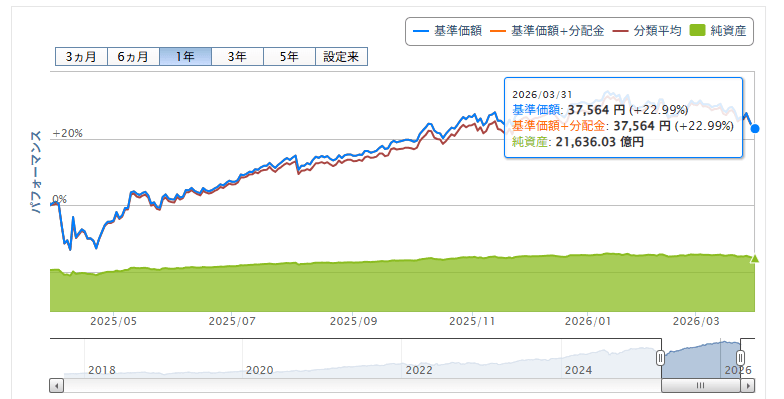Click the tooltip date 2026/03/31
Viewport: 784px width, 399px height.
point(542,94)
